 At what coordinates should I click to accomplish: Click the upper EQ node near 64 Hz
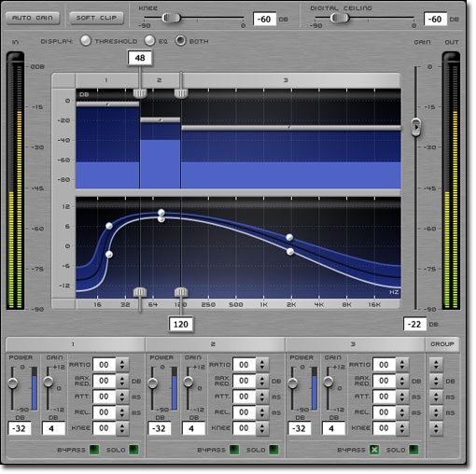[x=161, y=213]
